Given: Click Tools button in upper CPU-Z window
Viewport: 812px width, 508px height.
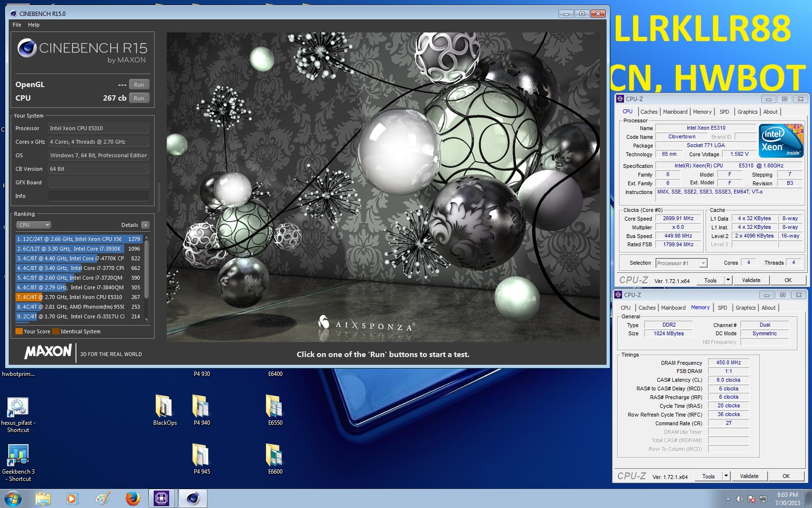Looking at the screenshot, I should pos(710,280).
